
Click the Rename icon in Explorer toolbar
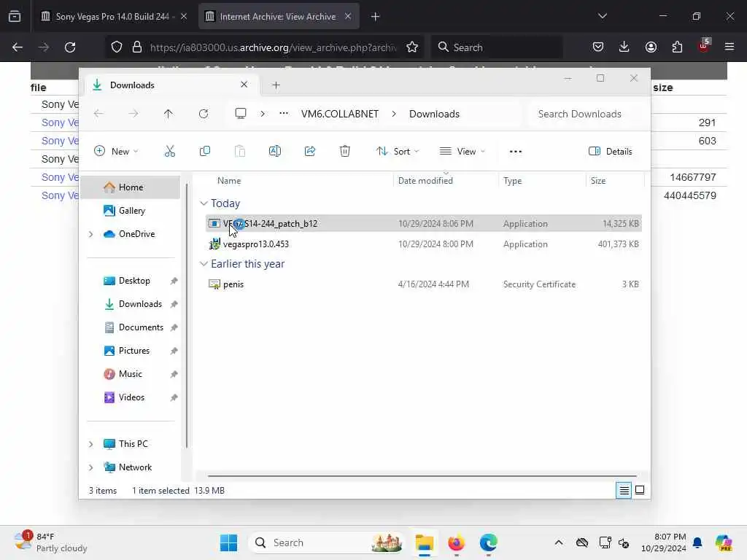[x=275, y=152]
